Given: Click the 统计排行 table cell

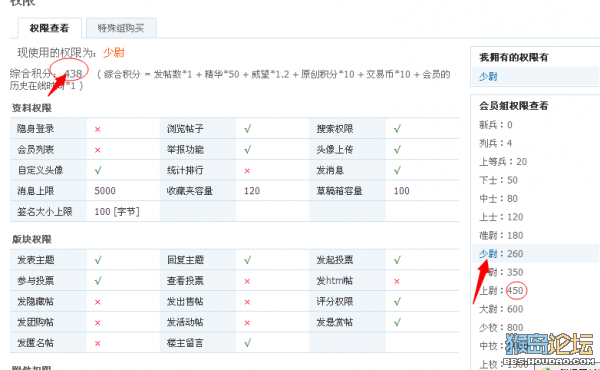Looking at the screenshot, I should pos(198,170).
